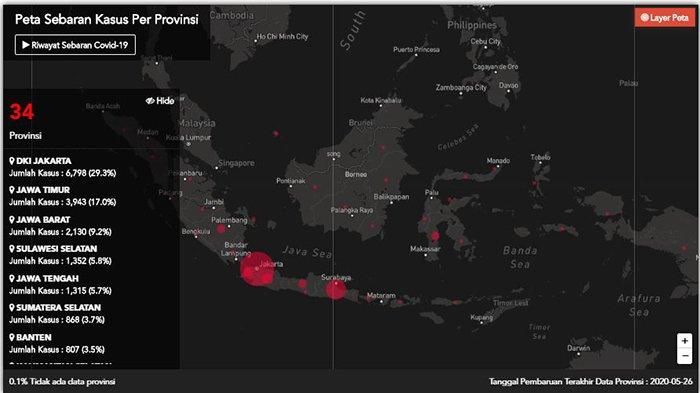Select the Jawa Tengah pin icon
The height and width of the screenshot is (393, 700).
click(12, 278)
